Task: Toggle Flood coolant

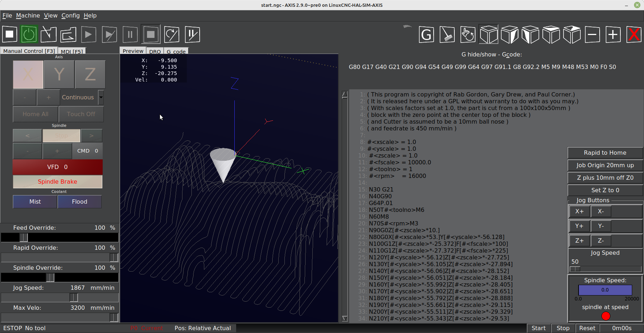Action: click(x=79, y=202)
